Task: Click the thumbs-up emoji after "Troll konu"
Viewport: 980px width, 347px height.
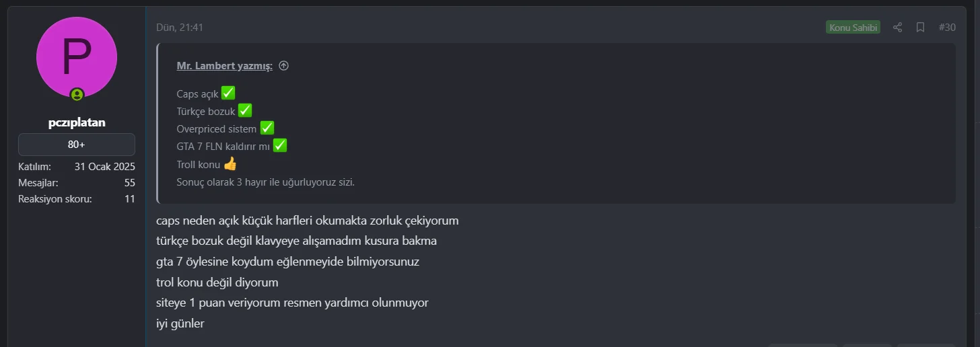Action: click(230, 164)
